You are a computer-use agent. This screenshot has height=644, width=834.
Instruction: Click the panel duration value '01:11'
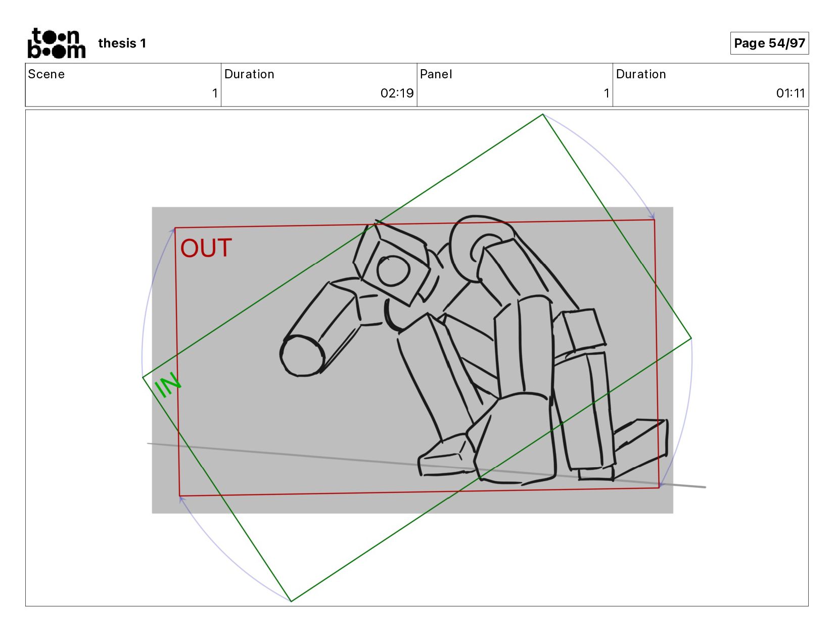(x=790, y=93)
